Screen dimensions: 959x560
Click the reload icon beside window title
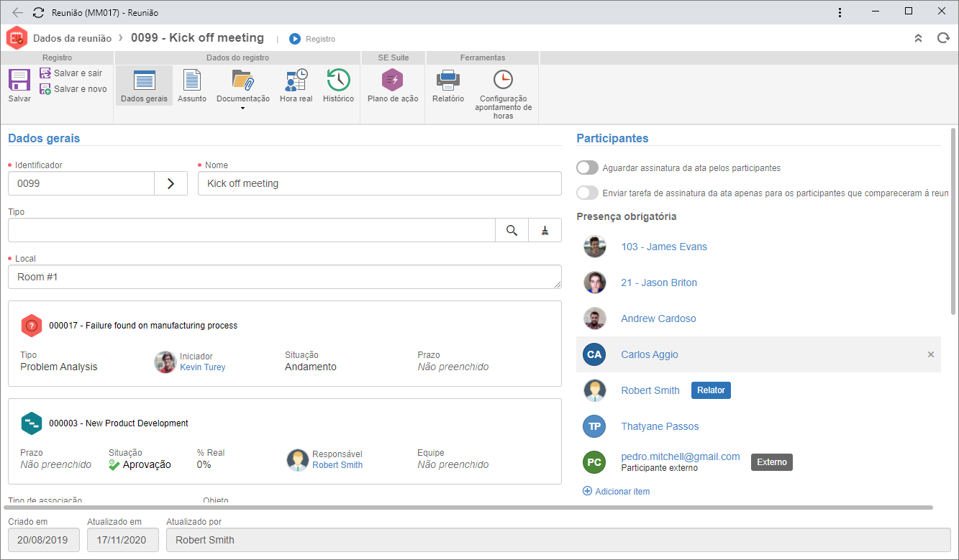click(x=39, y=13)
